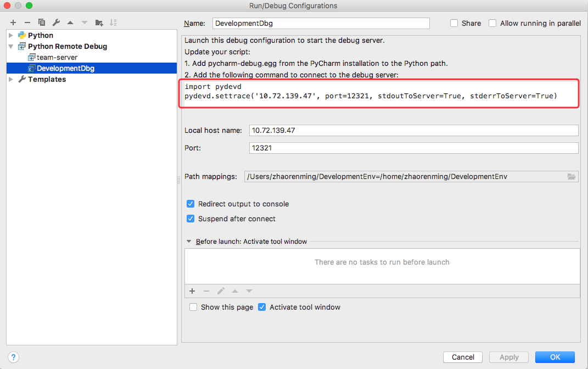The width and height of the screenshot is (588, 369).
Task: Click the sort configurations alphabetically icon
Action: [113, 23]
